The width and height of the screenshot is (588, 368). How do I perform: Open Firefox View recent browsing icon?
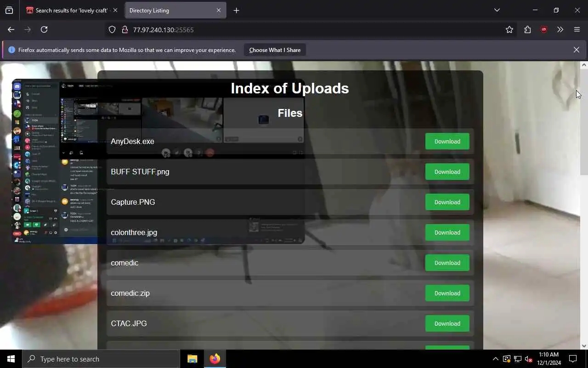[x=9, y=10]
